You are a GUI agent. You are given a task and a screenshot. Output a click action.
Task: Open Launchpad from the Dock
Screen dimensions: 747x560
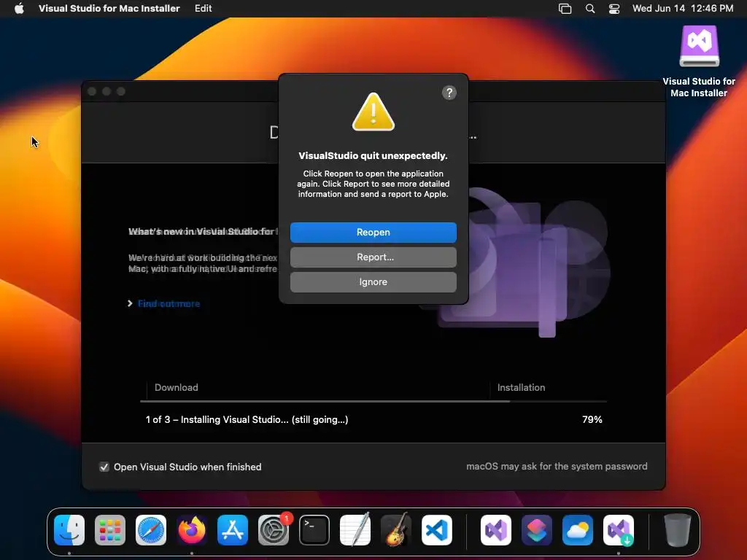110,530
